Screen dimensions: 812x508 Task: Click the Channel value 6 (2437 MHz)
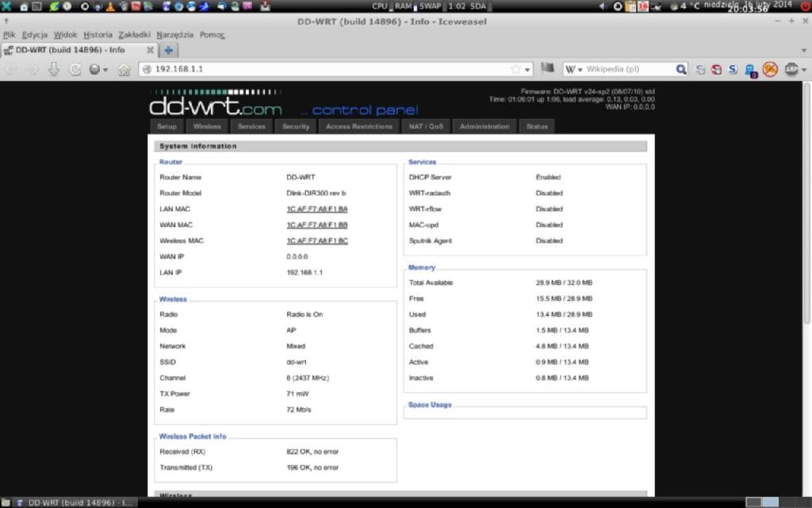(x=308, y=378)
